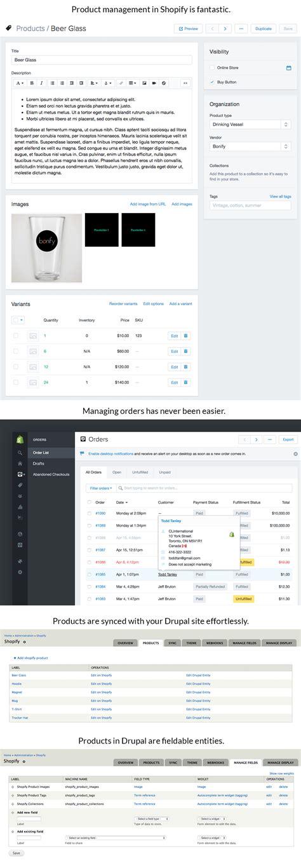The image size is (301, 868).
Task: Click the Preview button
Action: point(188,29)
